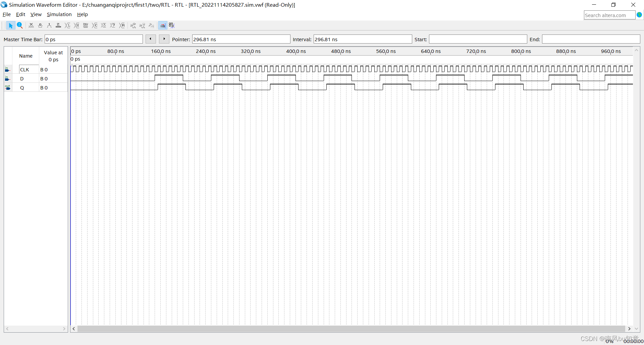Click the Pointer value field
Screen dimensions: 644x345
(x=241, y=39)
